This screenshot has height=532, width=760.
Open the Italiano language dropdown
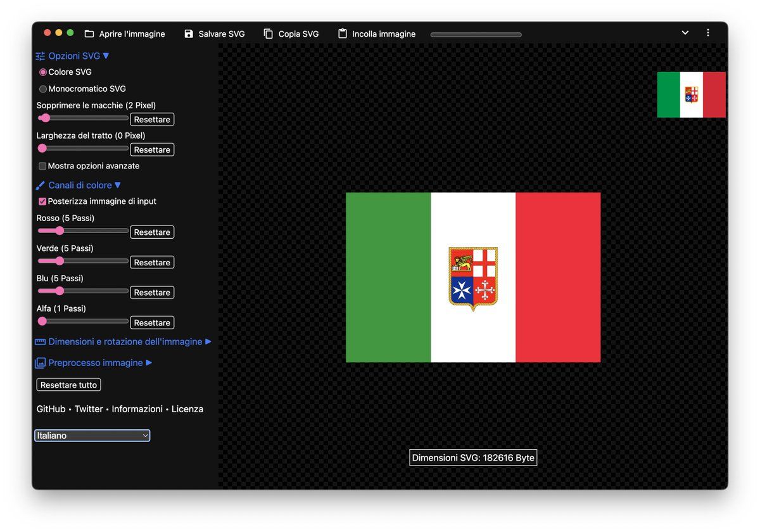[92, 436]
